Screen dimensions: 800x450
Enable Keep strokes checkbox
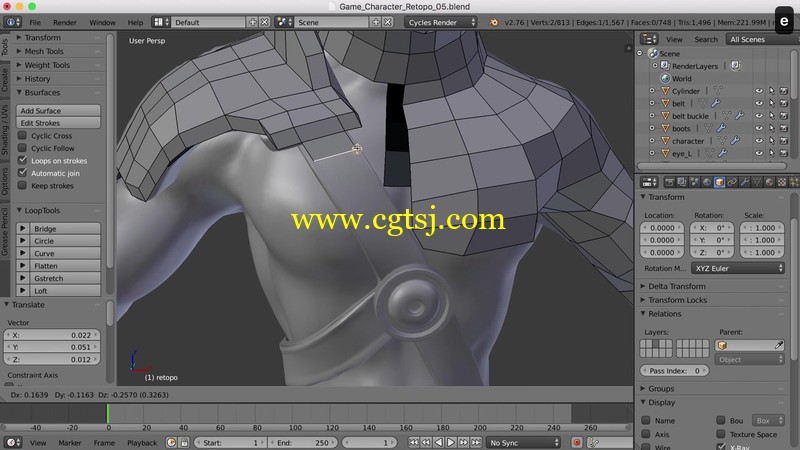point(22,185)
